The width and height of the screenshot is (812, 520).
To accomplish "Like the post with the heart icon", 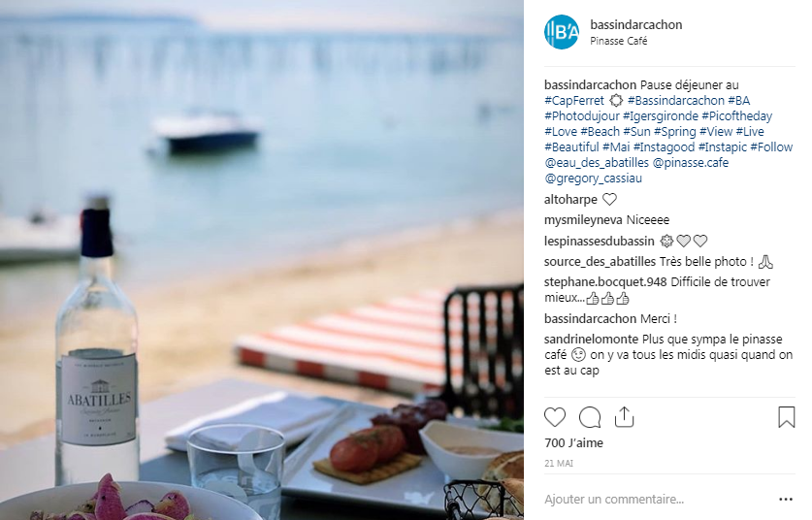I will pyautogui.click(x=555, y=417).
